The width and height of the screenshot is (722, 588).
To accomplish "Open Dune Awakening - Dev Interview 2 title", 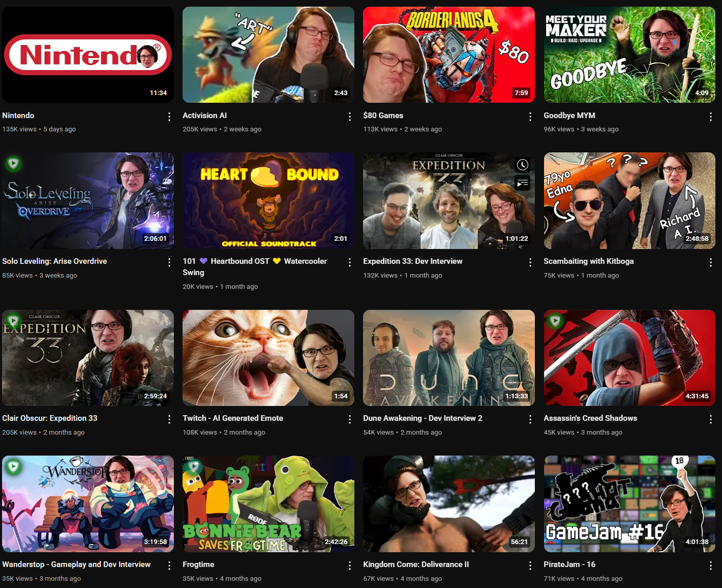I will [x=423, y=418].
